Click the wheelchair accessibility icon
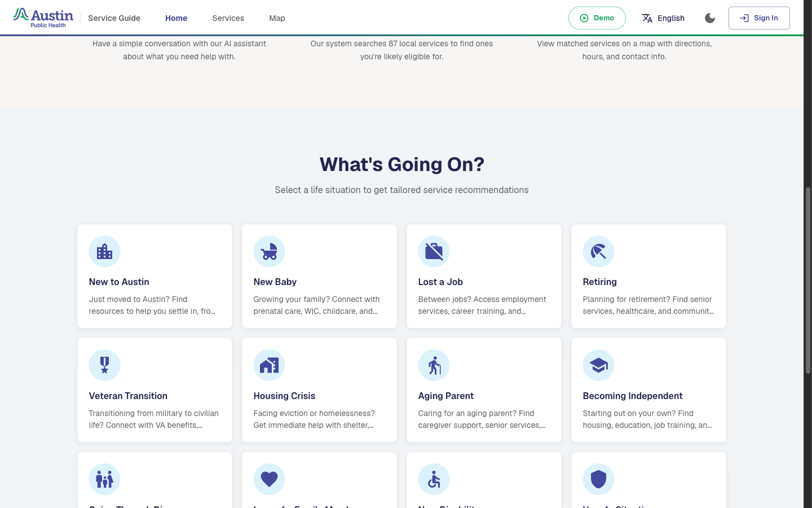Viewport: 812px width, 508px height. point(434,479)
